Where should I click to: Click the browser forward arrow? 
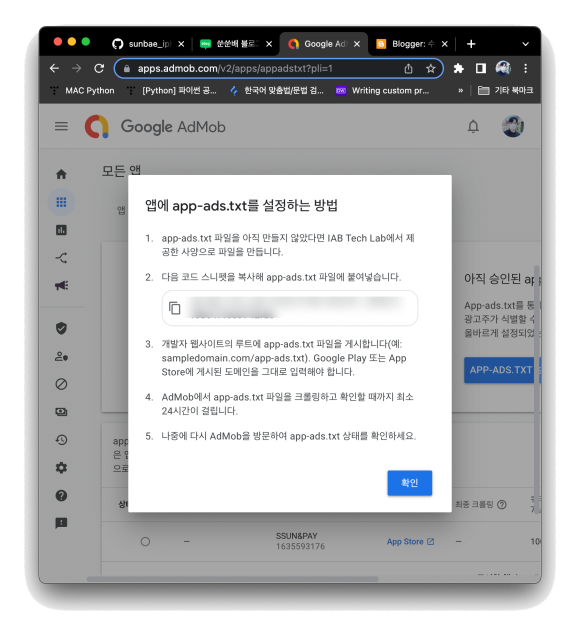77,68
